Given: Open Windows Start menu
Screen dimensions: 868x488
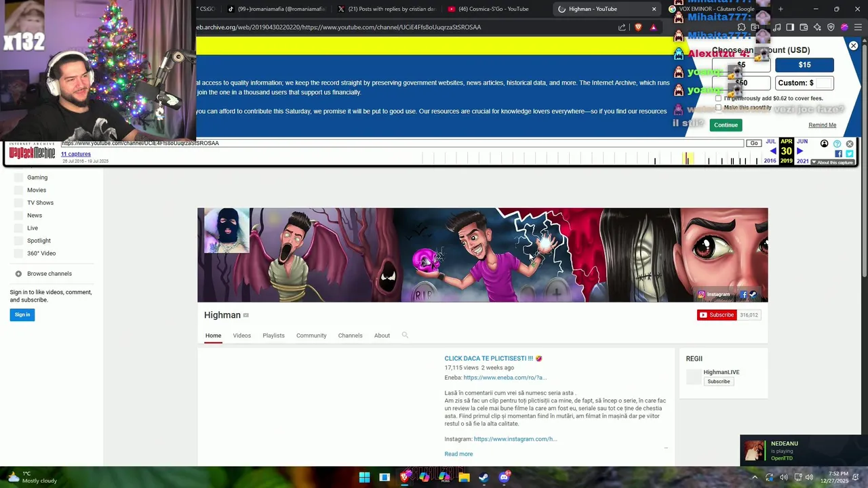Looking at the screenshot, I should point(364,477).
